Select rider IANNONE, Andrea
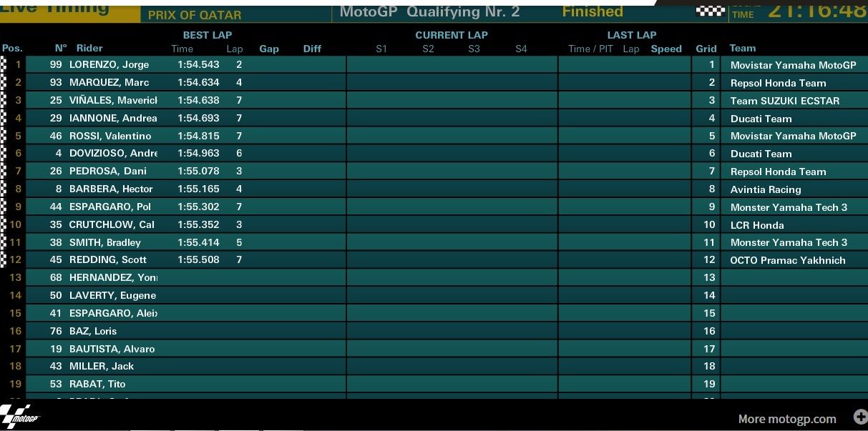868x431 pixels. [x=113, y=119]
